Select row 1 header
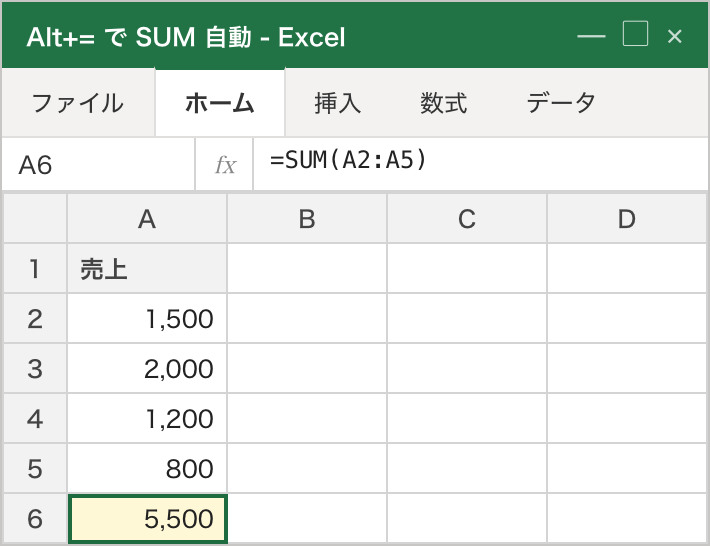710x546 pixels. coord(35,268)
